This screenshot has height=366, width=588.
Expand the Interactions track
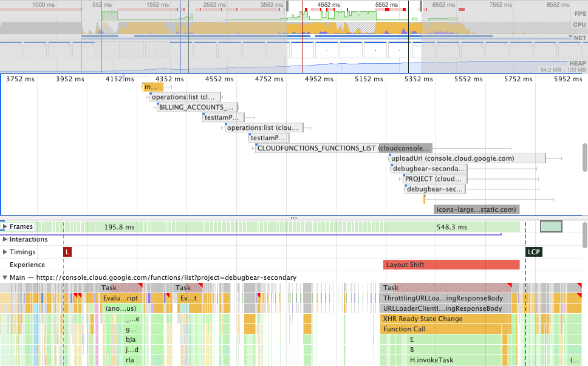pyautogui.click(x=5, y=239)
